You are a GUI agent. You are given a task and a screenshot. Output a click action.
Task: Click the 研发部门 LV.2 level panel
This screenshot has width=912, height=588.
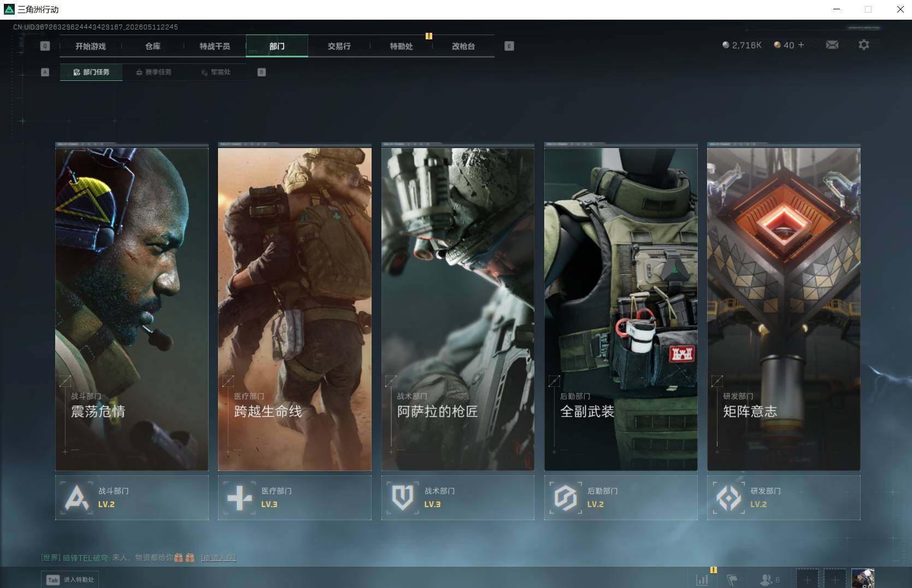point(784,497)
